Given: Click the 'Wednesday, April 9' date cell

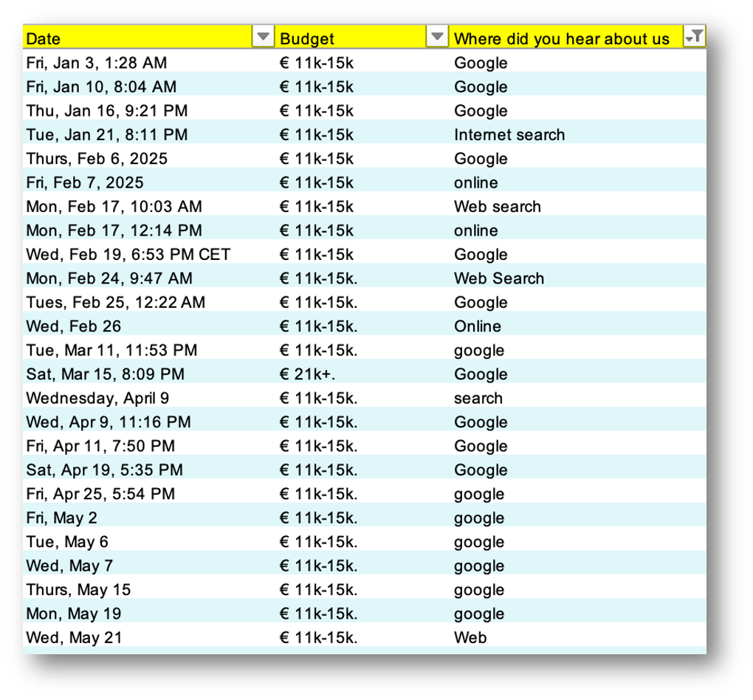Looking at the screenshot, I should (100, 398).
